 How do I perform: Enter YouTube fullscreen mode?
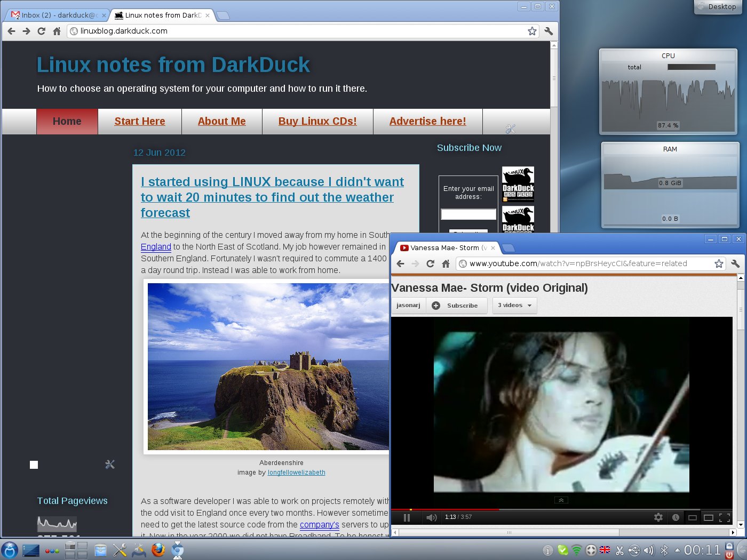click(725, 517)
